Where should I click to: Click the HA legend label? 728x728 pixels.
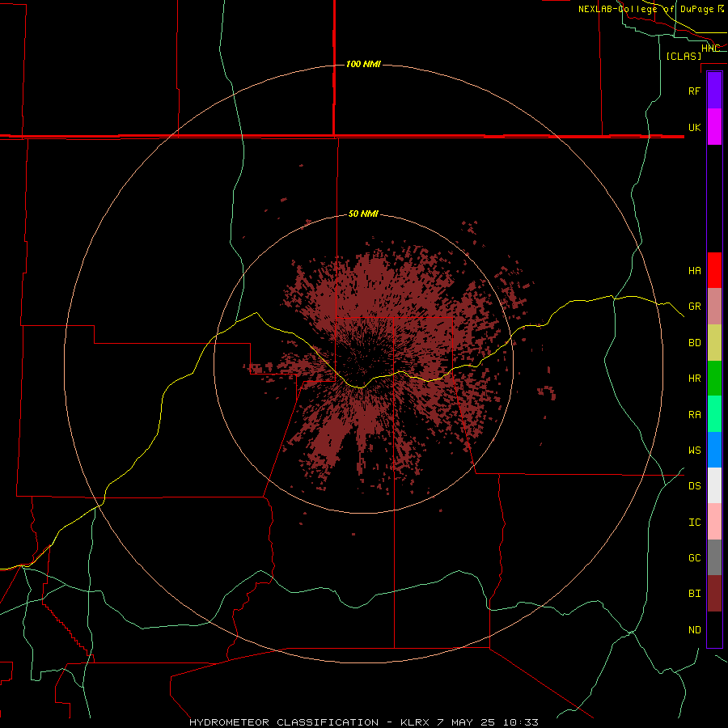[x=694, y=270]
